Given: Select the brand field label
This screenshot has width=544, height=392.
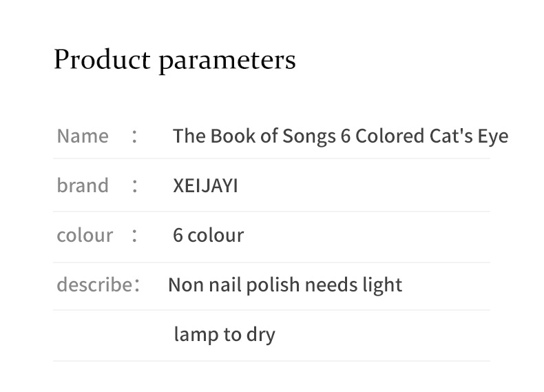Looking at the screenshot, I should [82, 185].
